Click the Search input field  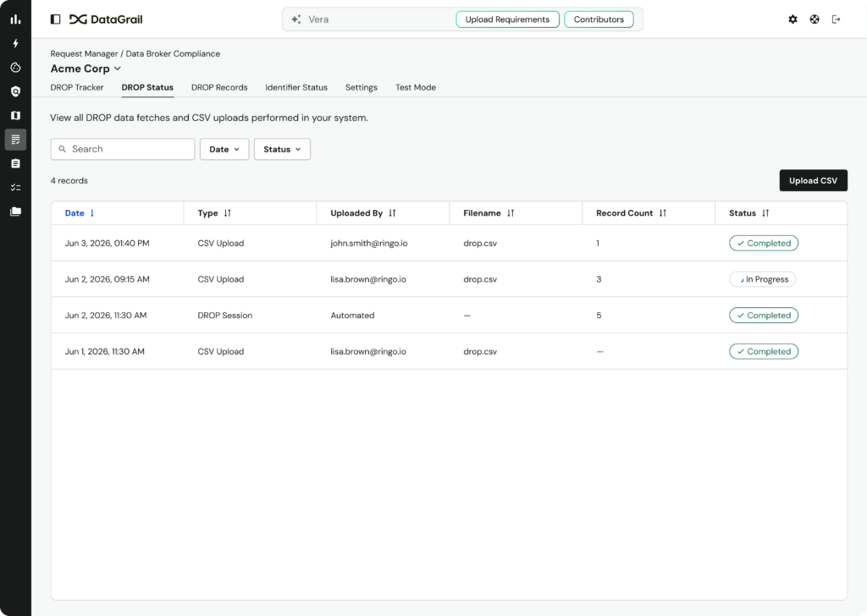coord(123,149)
